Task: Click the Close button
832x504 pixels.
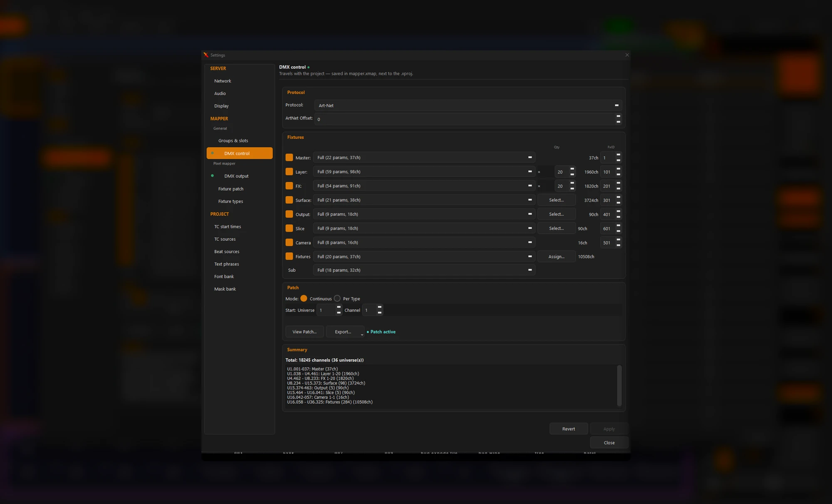Action: click(609, 442)
